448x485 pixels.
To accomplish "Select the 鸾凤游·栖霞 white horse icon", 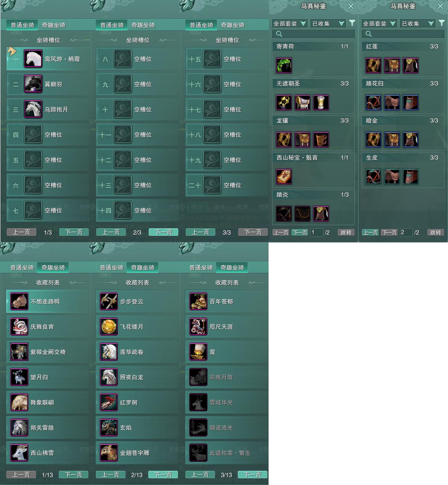I will pyautogui.click(x=33, y=59).
